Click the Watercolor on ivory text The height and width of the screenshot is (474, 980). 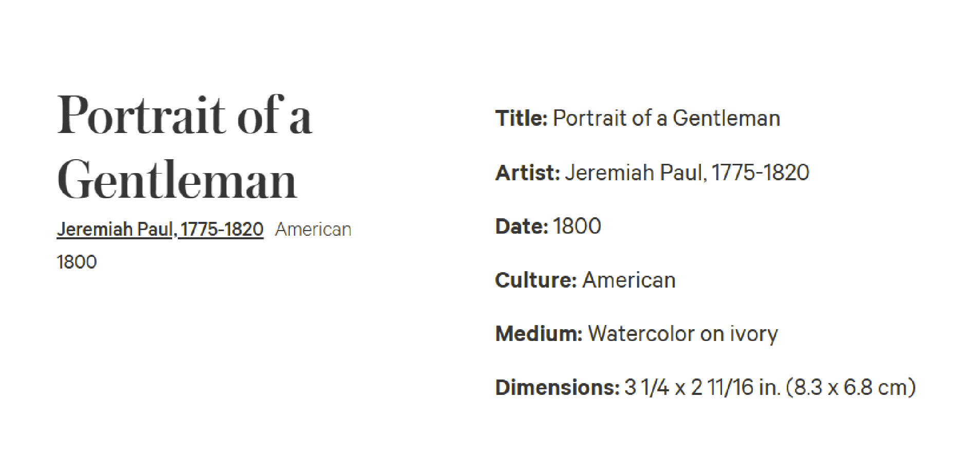683,335
